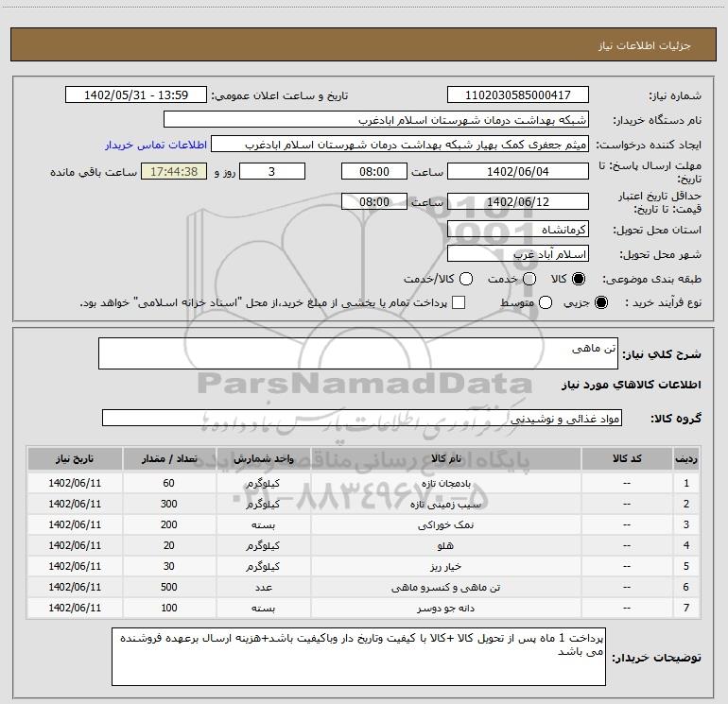The image size is (728, 704).
Task: Click the نام کالا column header
Action: pyautogui.click(x=445, y=458)
